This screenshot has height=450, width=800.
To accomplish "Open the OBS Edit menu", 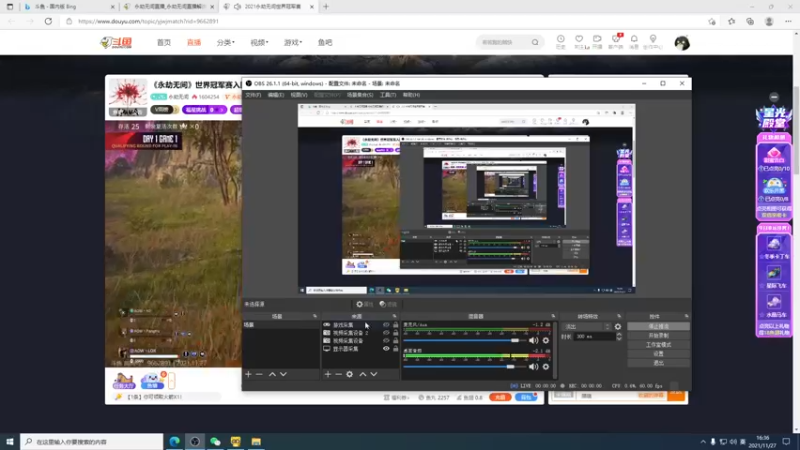I will click(276, 95).
